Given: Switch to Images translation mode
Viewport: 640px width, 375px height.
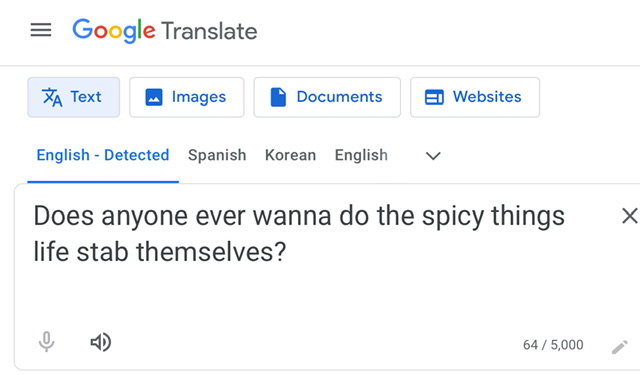Looking at the screenshot, I should (187, 97).
